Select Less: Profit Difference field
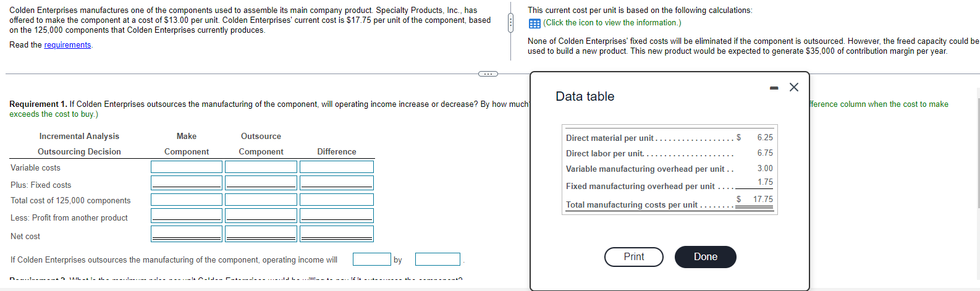The height and width of the screenshot is (291, 980). click(x=337, y=216)
